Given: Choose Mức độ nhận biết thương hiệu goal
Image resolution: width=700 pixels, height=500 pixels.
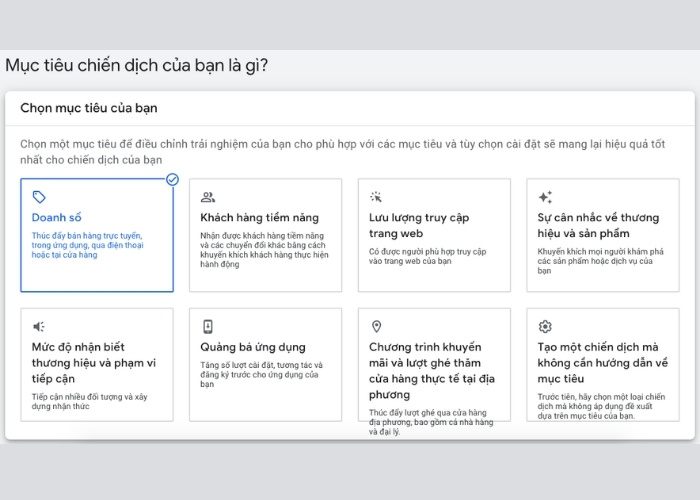Looking at the screenshot, I should pos(94,362).
